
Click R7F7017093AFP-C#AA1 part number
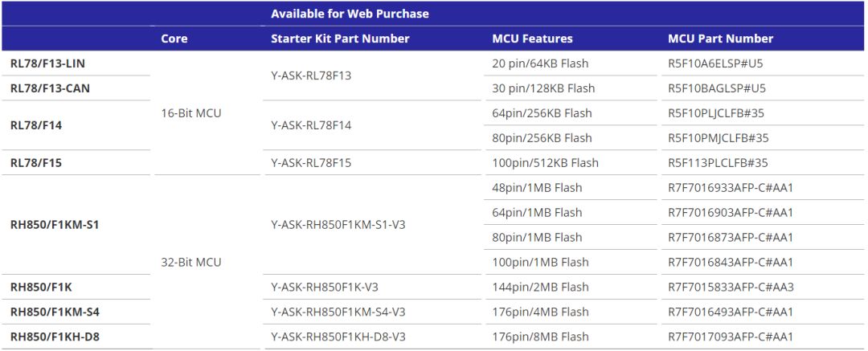tap(730, 337)
